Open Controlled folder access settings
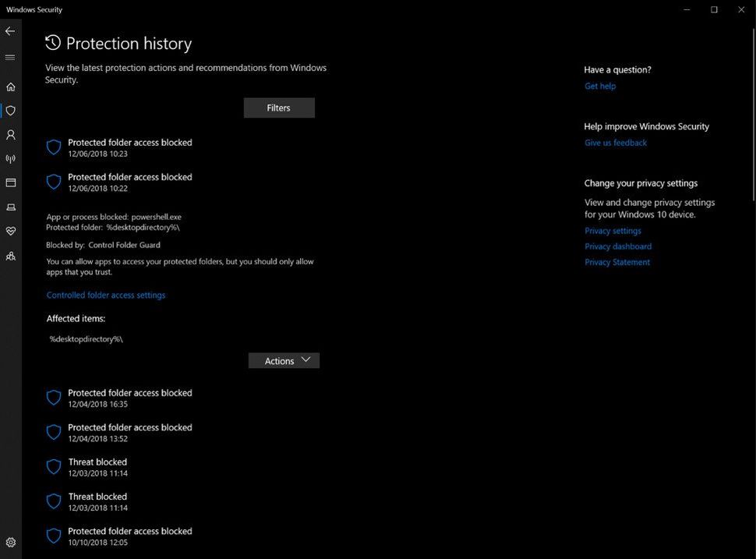Image resolution: width=756 pixels, height=559 pixels. click(x=105, y=295)
